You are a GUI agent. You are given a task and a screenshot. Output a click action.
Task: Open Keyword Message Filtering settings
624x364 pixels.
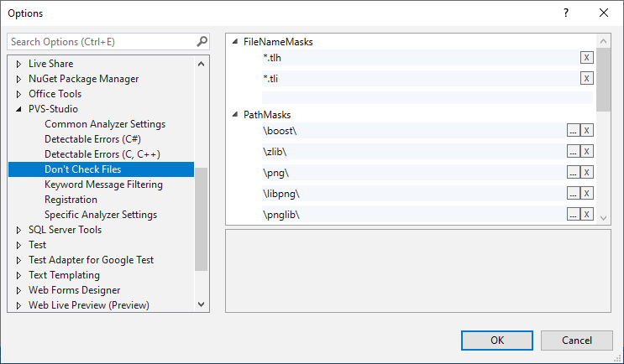pos(103,185)
